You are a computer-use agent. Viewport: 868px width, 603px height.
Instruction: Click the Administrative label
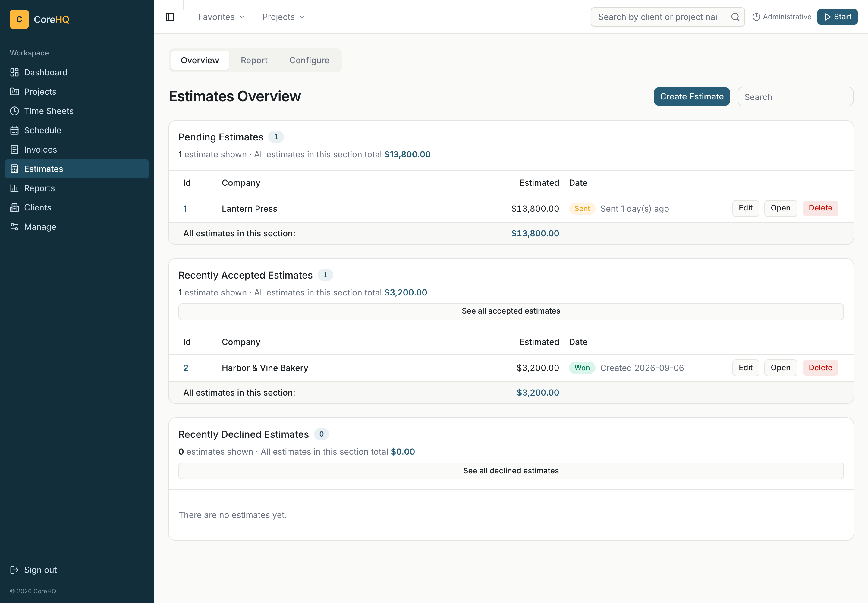tap(787, 17)
